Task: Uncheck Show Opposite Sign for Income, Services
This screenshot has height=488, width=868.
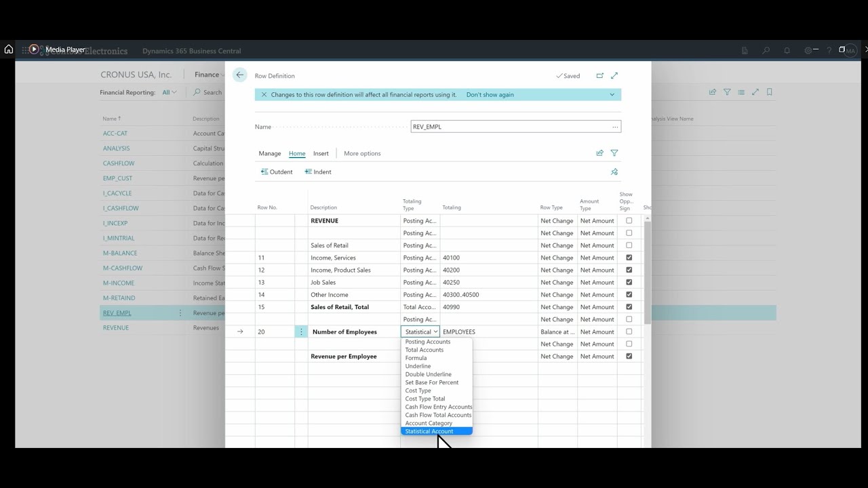Action: [x=629, y=258]
